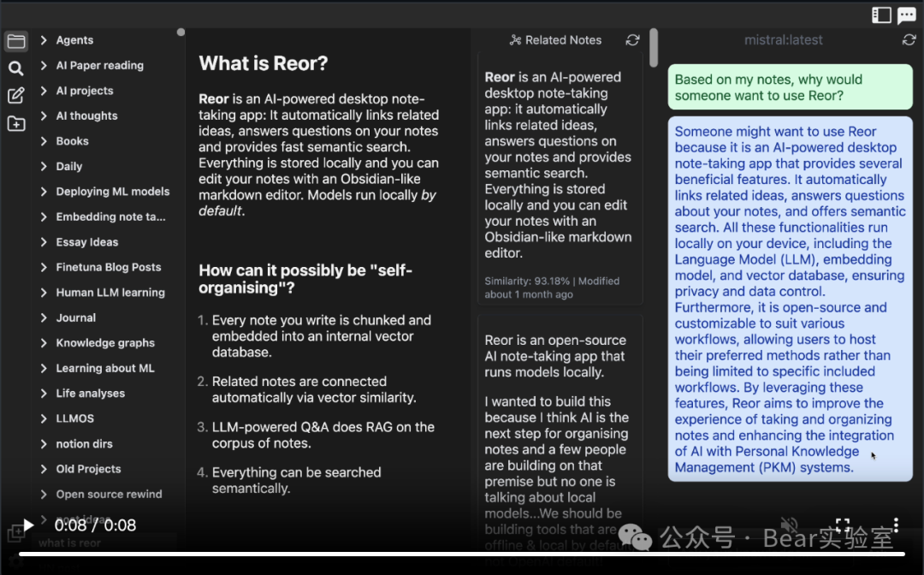Open the 'what is reor' note file
Viewport: 924px width, 575px height.
(x=69, y=543)
